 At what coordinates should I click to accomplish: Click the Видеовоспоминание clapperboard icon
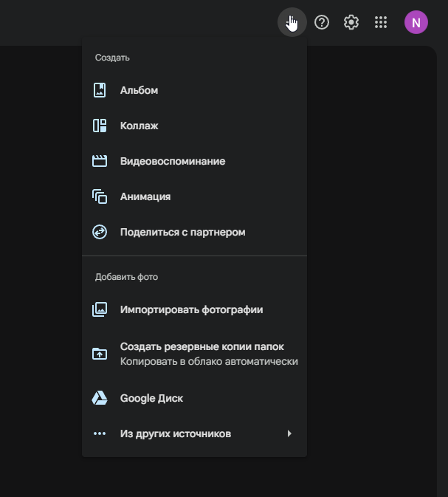tap(100, 161)
